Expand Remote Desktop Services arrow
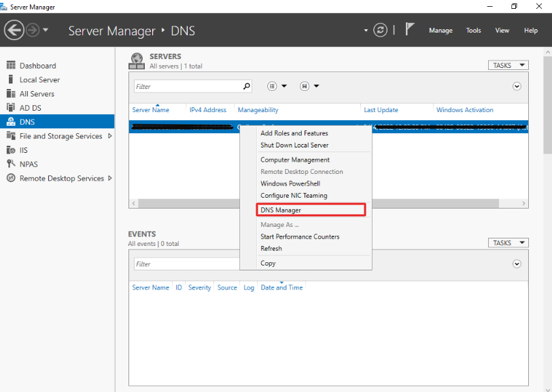 (110, 178)
